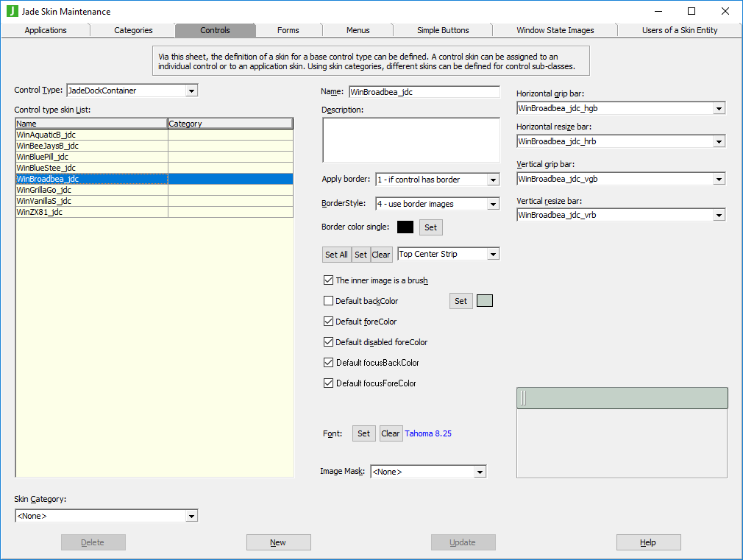Viewport: 743px width, 560px height.
Task: Open the Skin Category dropdown
Action: point(191,517)
